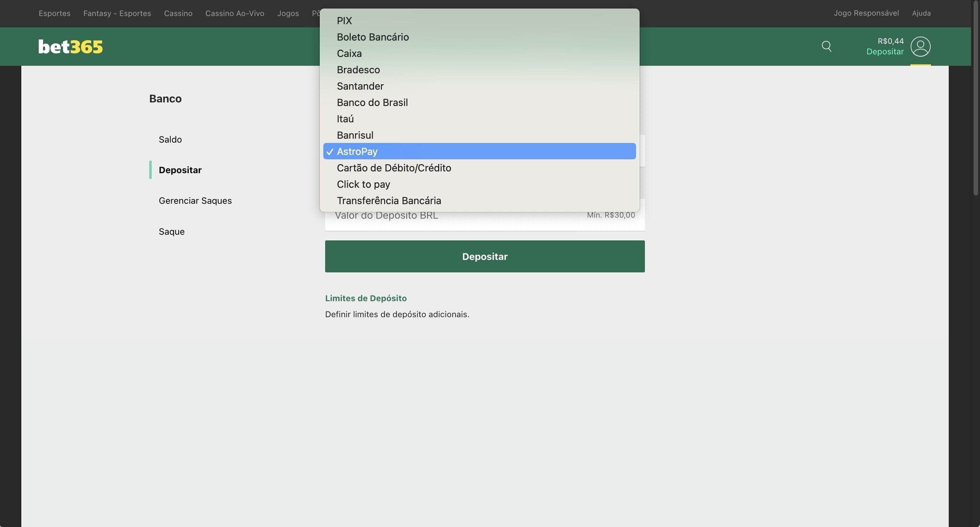Click the R$0,44 balance amount
Screen dimensions: 980x527
click(x=890, y=41)
